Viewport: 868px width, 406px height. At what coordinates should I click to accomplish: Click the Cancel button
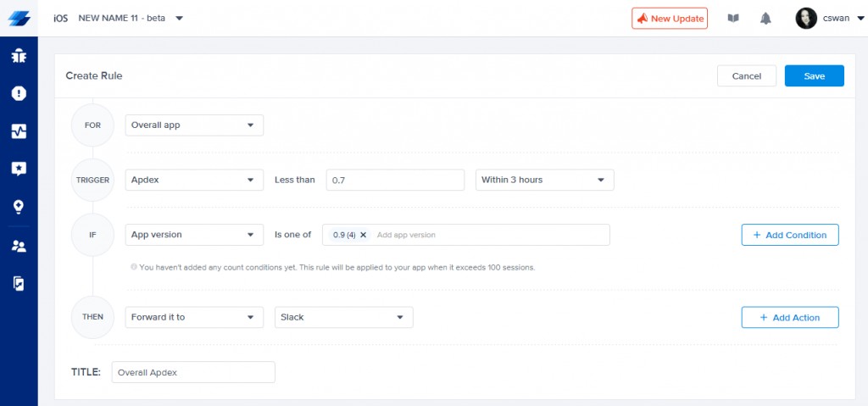click(x=747, y=76)
